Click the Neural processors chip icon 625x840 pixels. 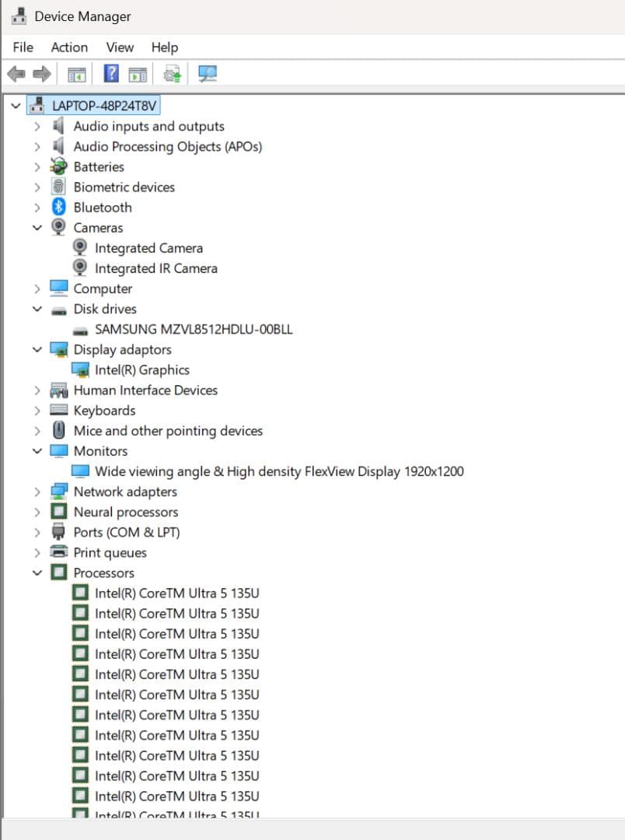click(x=59, y=512)
